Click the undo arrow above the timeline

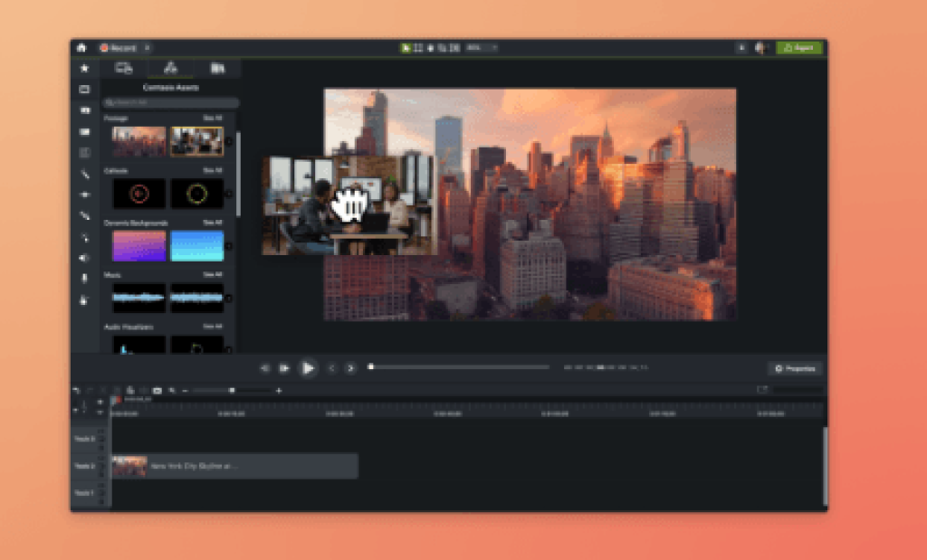[x=78, y=390]
